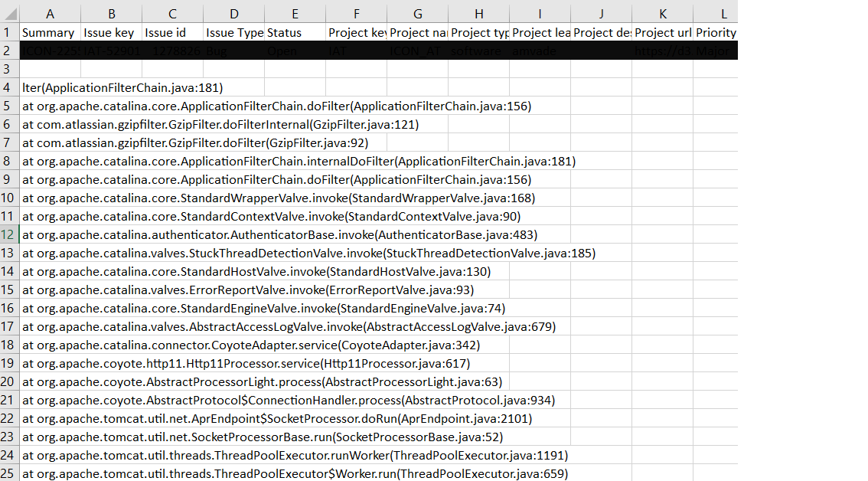Select column L header
868x481 pixels.
click(716, 14)
